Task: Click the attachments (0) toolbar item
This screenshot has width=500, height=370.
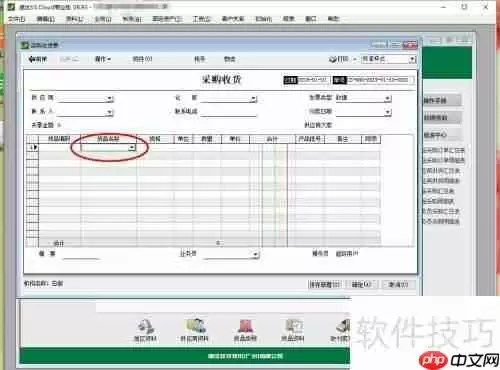Action: tap(142, 59)
